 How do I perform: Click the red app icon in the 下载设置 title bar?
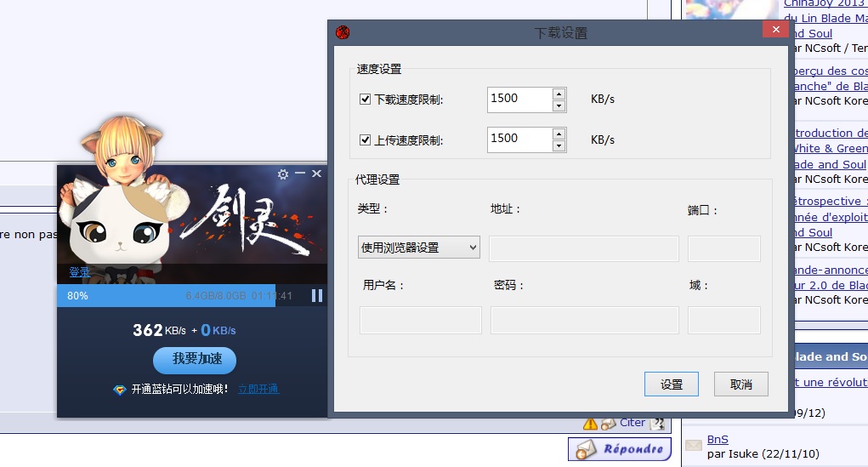[x=343, y=32]
